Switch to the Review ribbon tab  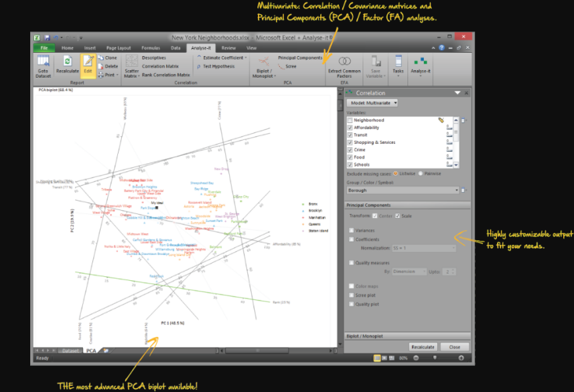[x=228, y=47]
